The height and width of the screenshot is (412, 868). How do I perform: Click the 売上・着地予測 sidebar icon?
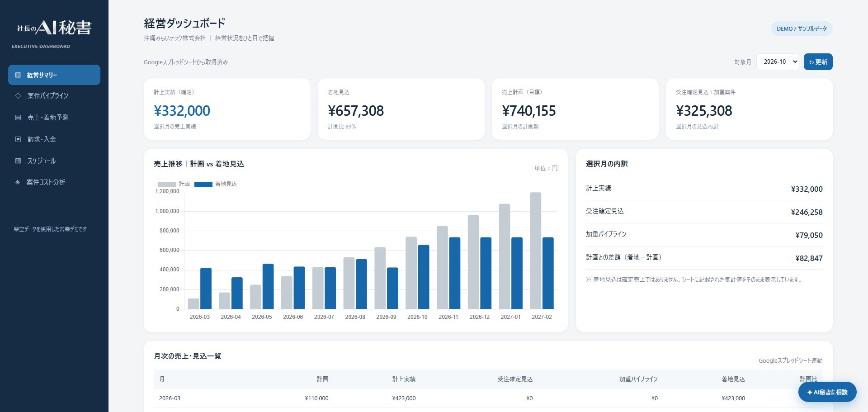coord(18,118)
